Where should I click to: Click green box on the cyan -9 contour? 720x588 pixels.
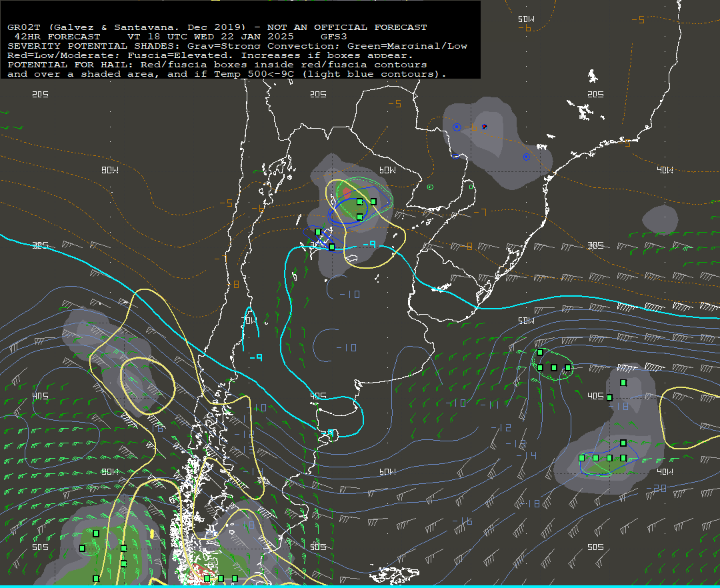pyautogui.click(x=332, y=247)
